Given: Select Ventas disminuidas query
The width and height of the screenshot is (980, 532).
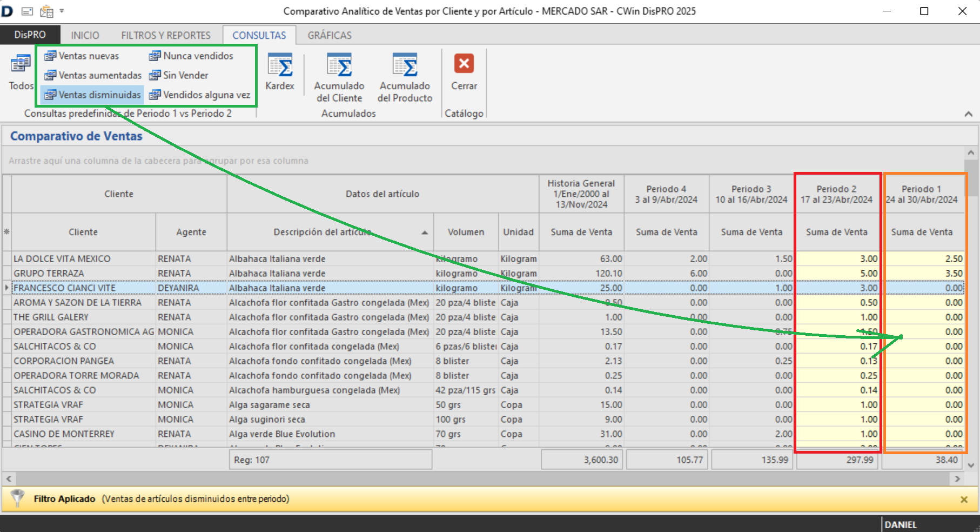Looking at the screenshot, I should tap(92, 95).
